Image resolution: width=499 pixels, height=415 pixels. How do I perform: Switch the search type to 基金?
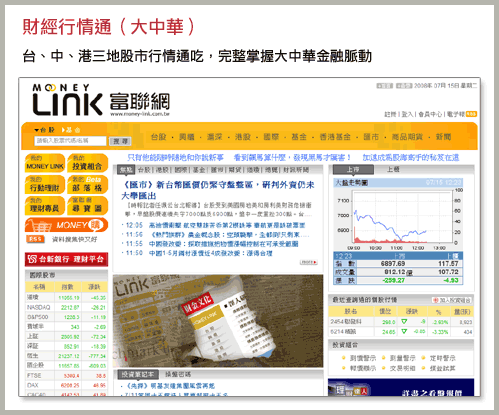tap(71, 130)
